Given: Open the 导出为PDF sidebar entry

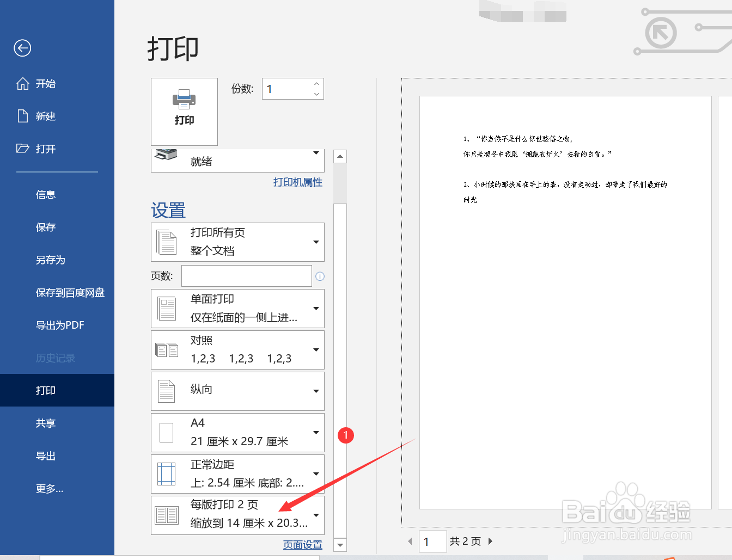Looking at the screenshot, I should click(x=59, y=325).
